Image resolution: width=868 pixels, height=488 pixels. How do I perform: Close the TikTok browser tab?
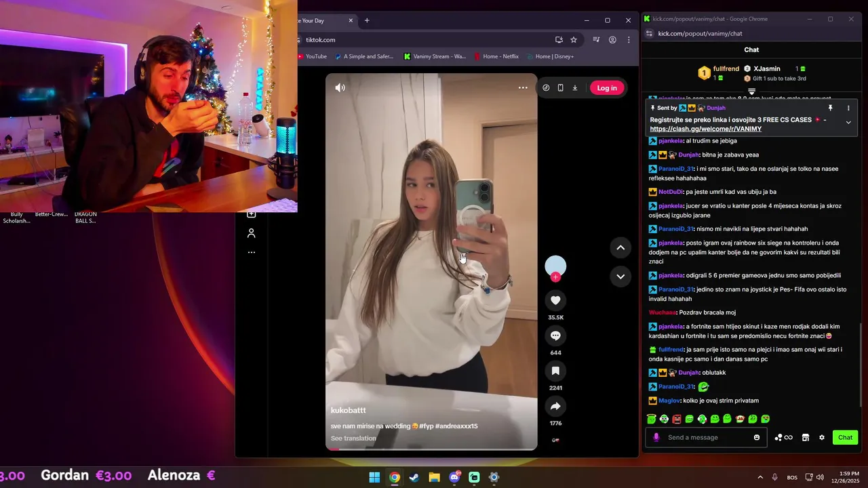(351, 20)
